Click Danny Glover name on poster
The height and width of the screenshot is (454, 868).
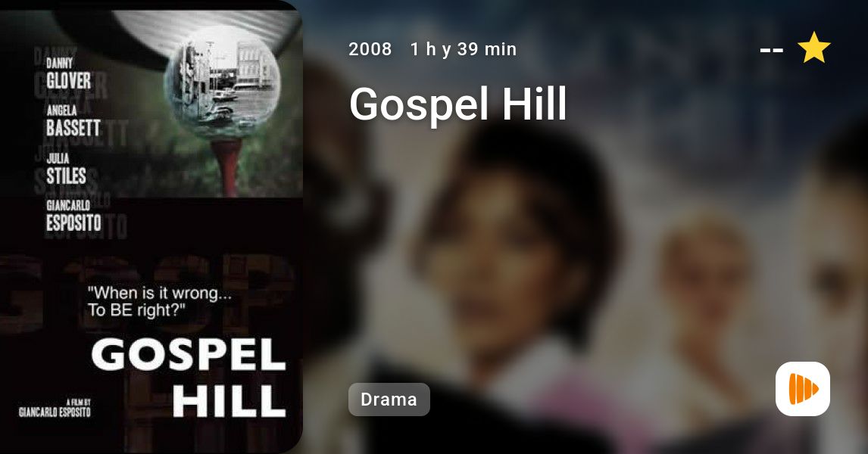click(x=68, y=73)
